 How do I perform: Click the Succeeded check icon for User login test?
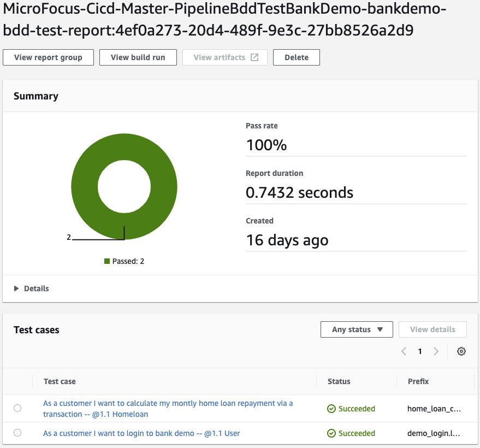pyautogui.click(x=331, y=433)
